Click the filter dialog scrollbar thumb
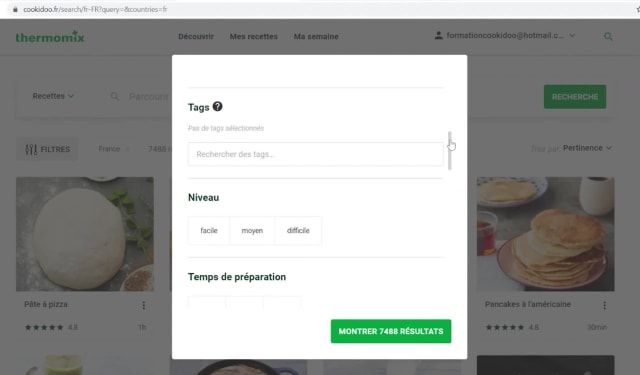 tap(449, 151)
